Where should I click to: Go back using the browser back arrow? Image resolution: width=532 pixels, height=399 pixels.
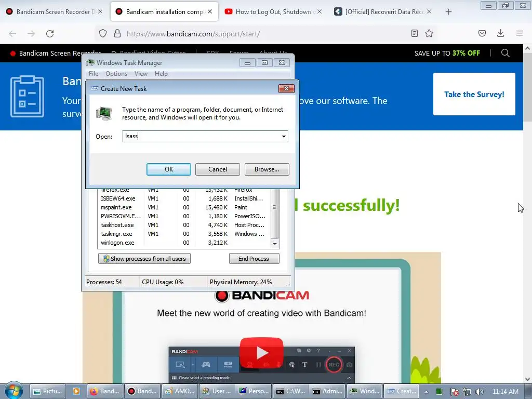[12, 34]
